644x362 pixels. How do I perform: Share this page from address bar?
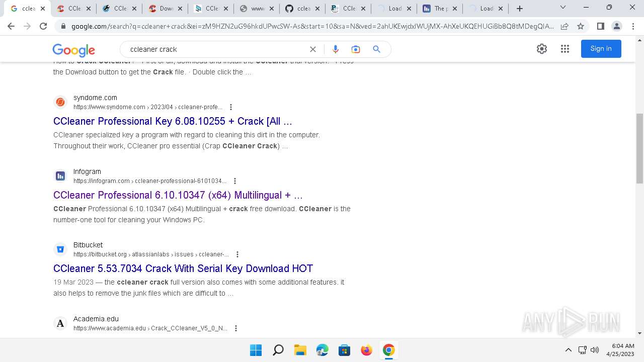(565, 26)
